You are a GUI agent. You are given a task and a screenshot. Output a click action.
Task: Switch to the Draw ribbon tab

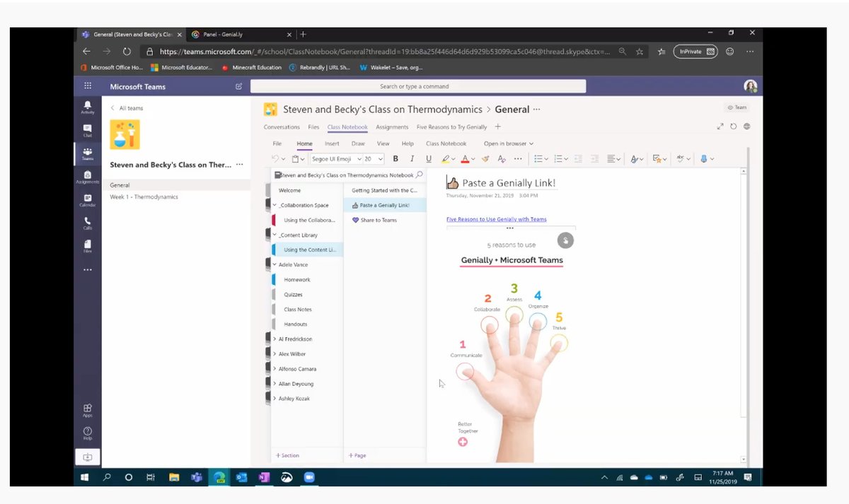pyautogui.click(x=358, y=143)
